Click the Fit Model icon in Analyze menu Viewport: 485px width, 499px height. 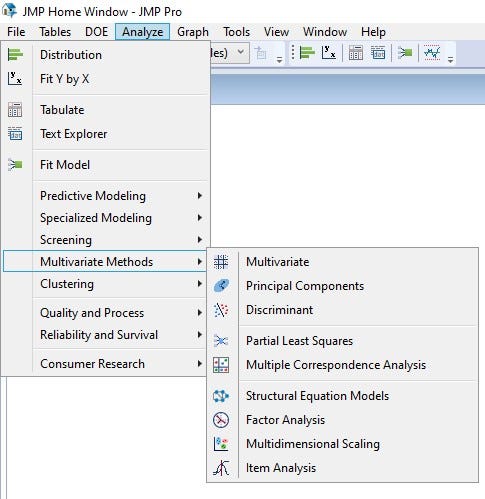pos(15,165)
